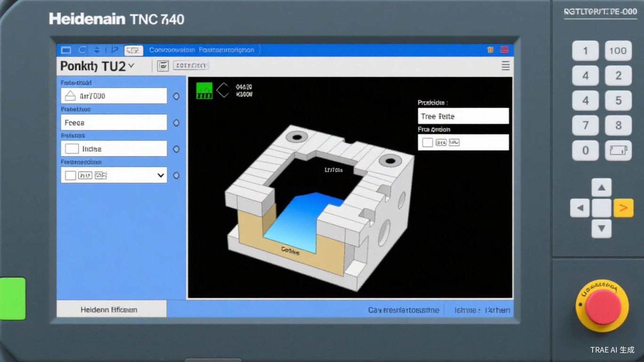Tap the up arrow key
This screenshot has width=644, height=362.
coord(601,188)
